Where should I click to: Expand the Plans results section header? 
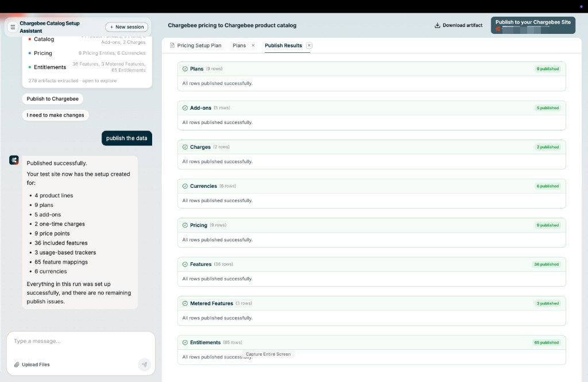pyautogui.click(x=372, y=69)
